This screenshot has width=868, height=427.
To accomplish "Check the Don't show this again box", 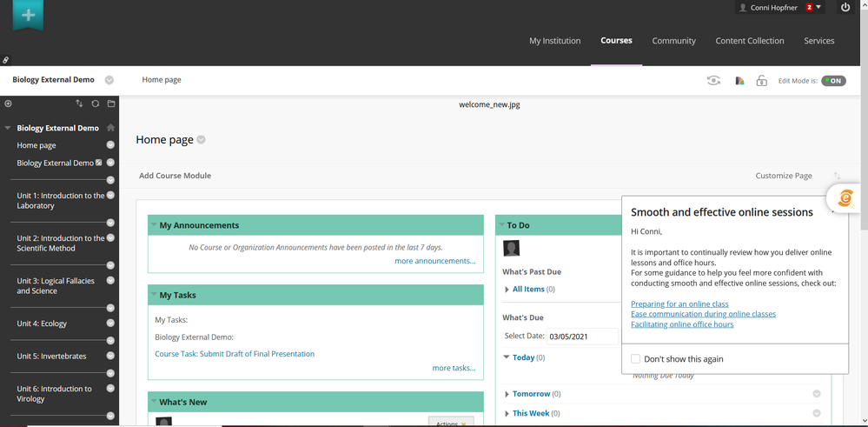I will tap(635, 359).
